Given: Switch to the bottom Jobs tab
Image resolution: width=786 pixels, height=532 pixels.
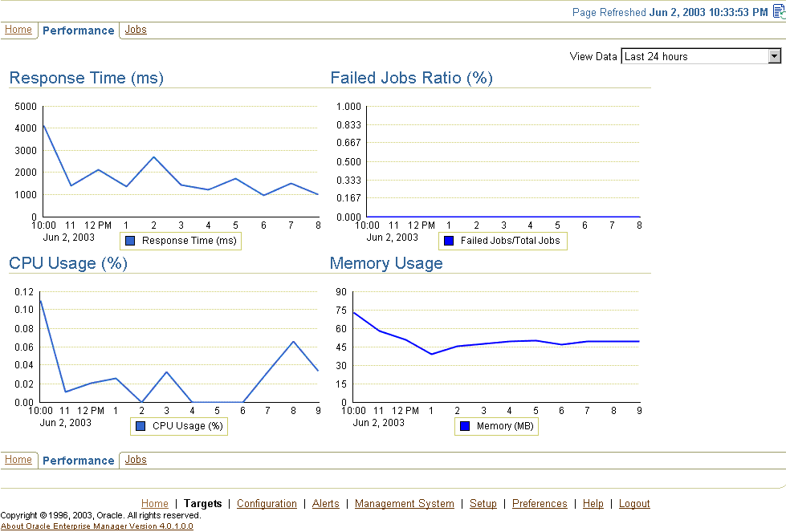Looking at the screenshot, I should [x=136, y=459].
